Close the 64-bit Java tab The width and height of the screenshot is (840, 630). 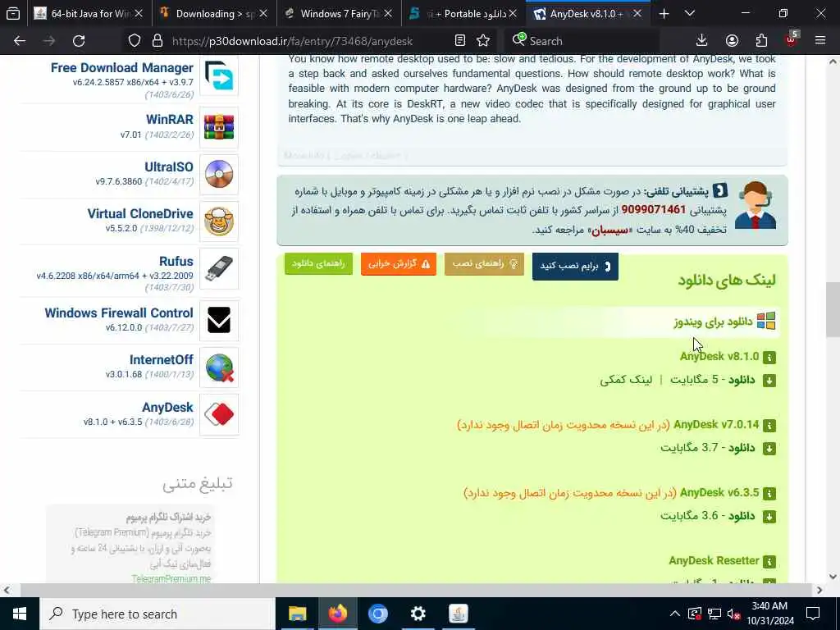[138, 13]
